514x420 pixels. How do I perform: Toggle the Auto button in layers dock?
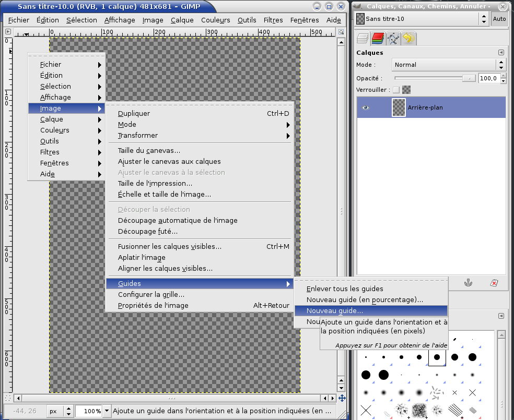point(499,19)
